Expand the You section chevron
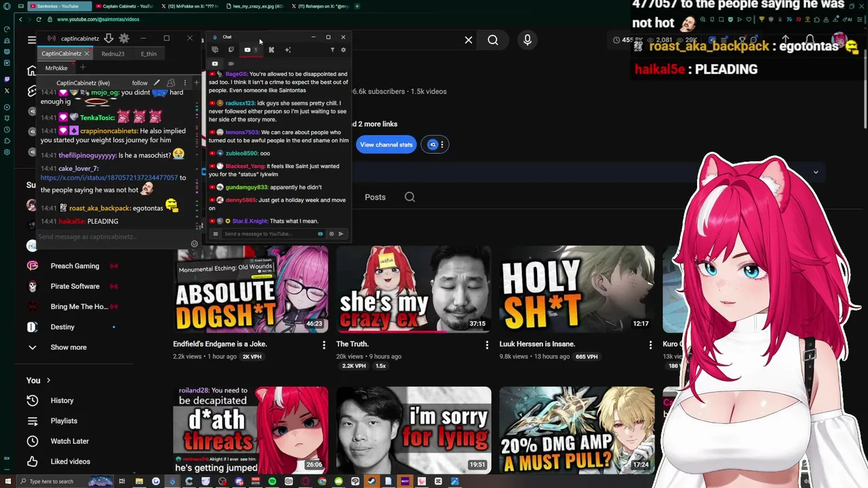 pos(48,380)
